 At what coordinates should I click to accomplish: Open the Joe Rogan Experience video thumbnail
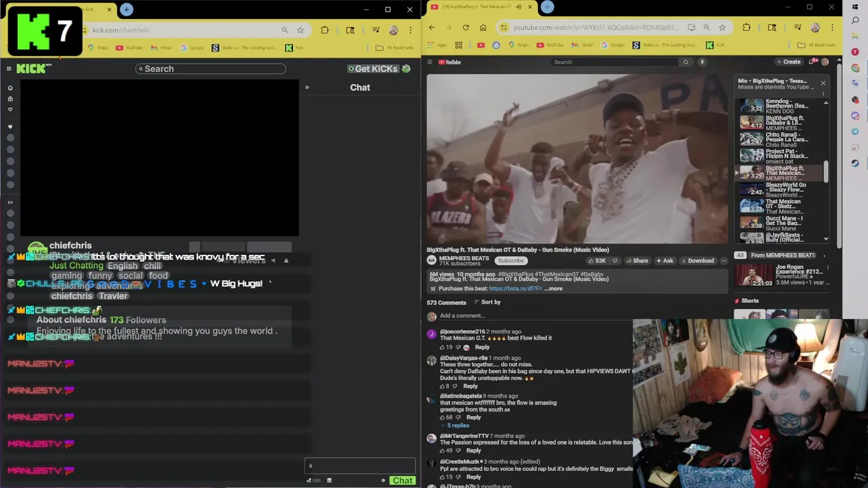pyautogui.click(x=754, y=274)
